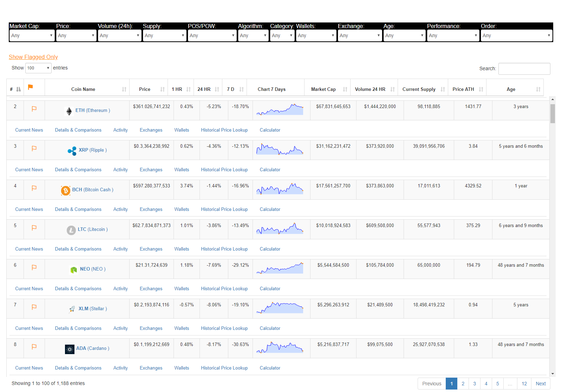Change the Show entries count dropdown
Image resolution: width=562 pixels, height=392 pixels.
pyautogui.click(x=39, y=68)
